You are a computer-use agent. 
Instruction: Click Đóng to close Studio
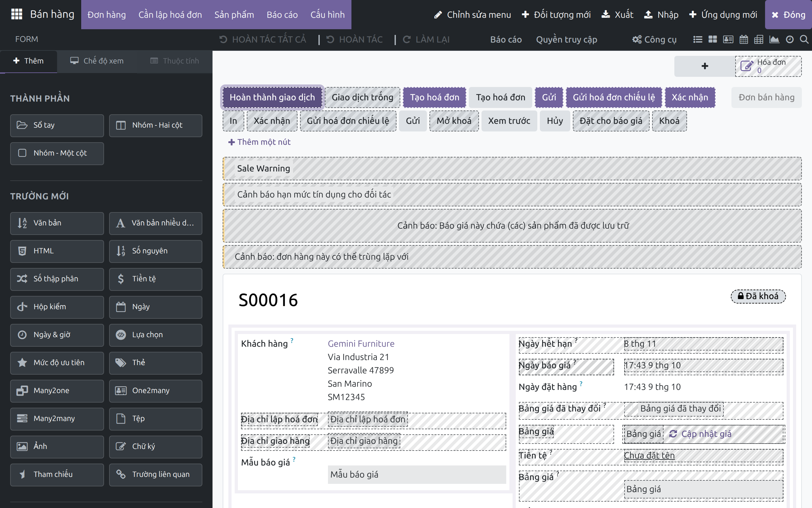788,15
